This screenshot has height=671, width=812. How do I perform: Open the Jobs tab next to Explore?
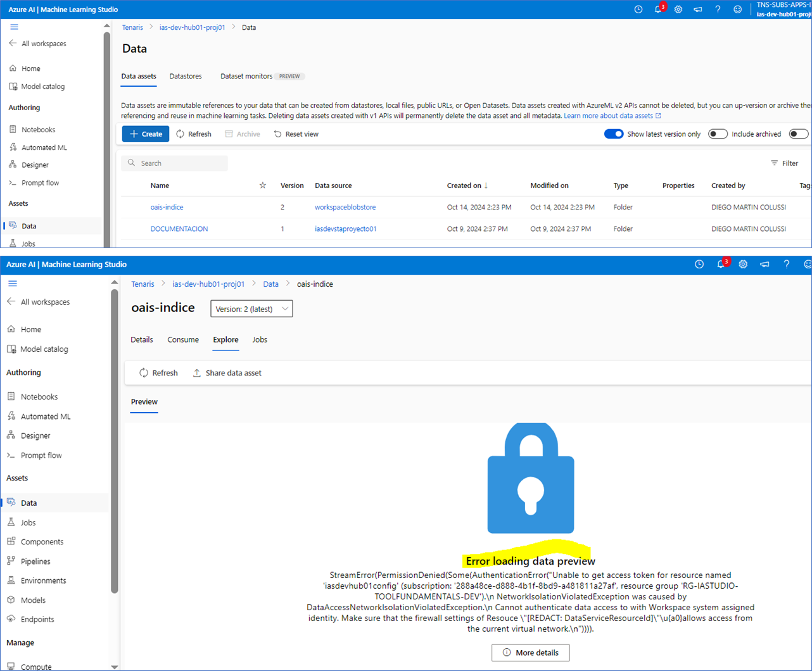tap(260, 340)
